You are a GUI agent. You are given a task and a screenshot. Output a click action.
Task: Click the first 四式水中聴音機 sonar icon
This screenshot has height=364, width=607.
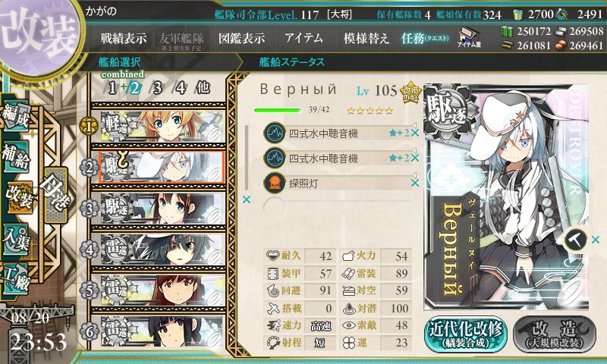click(x=275, y=133)
